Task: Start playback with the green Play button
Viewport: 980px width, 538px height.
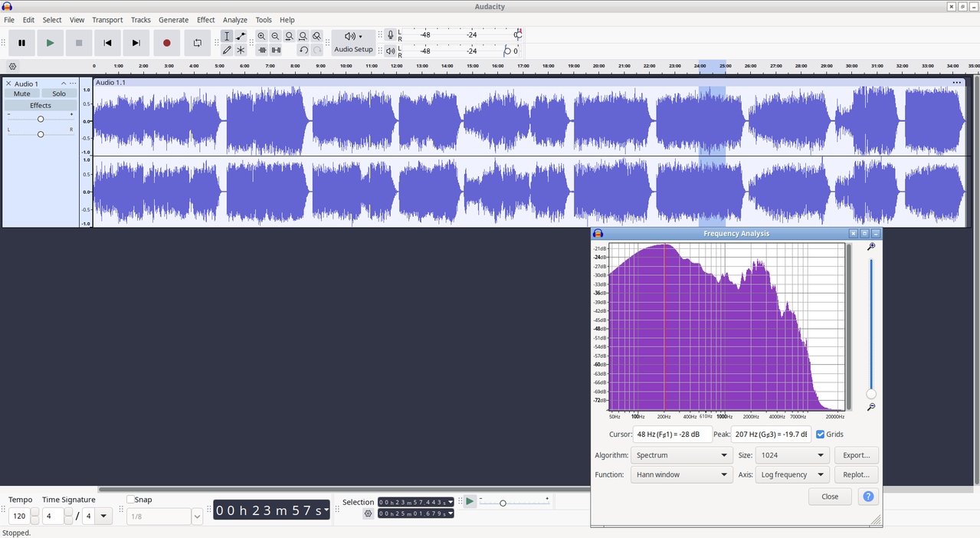Action: coord(50,43)
